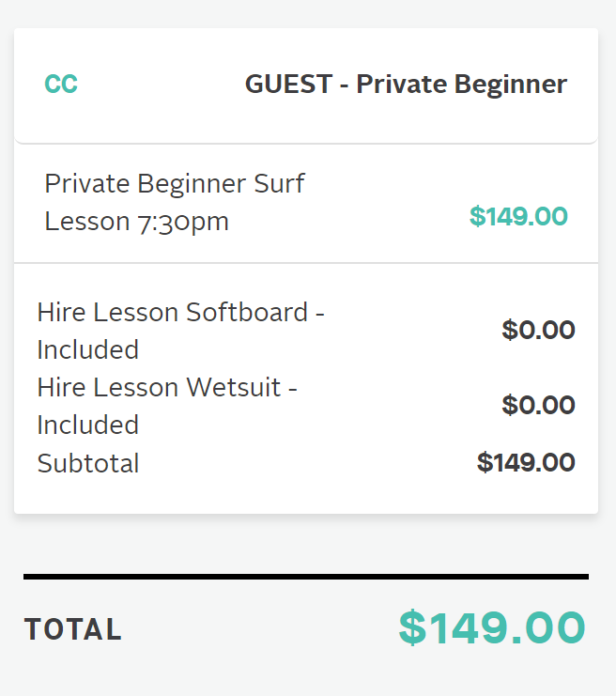Select Hire Lesson Wetsuit - Included line
This screenshot has height=696, width=616.
point(167,406)
